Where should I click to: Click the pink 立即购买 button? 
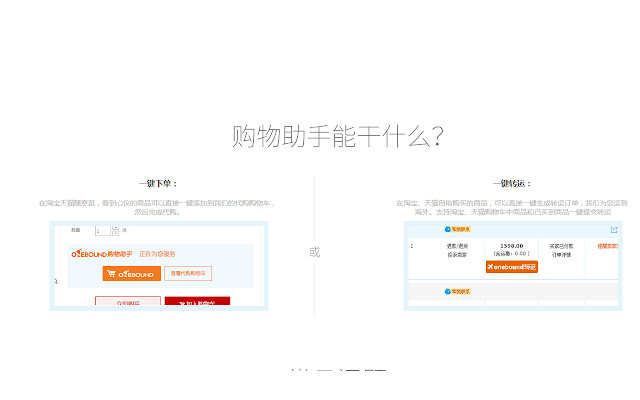128,302
